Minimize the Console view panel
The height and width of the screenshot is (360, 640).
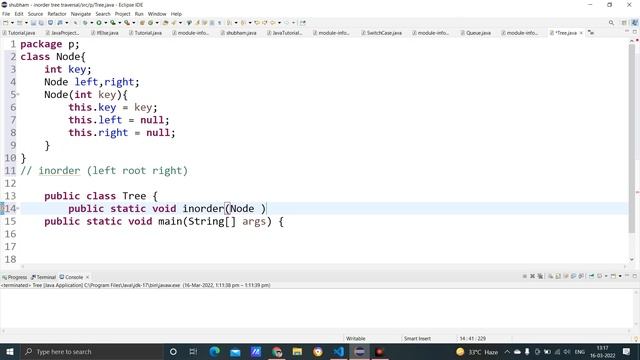coord(627,276)
